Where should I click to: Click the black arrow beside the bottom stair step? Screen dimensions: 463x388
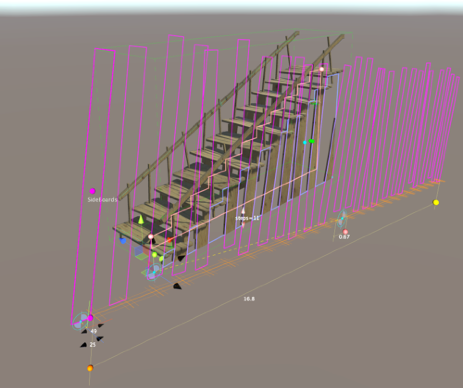[181, 258]
